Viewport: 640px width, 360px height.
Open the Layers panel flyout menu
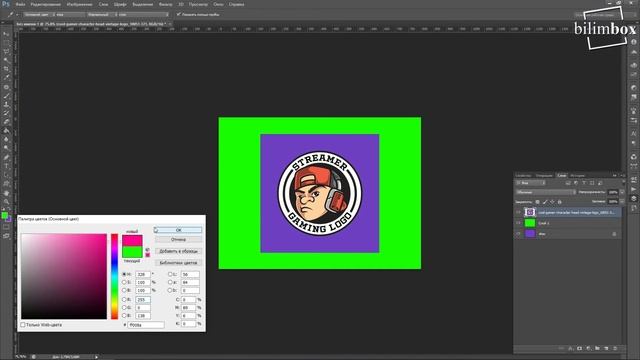click(623, 176)
